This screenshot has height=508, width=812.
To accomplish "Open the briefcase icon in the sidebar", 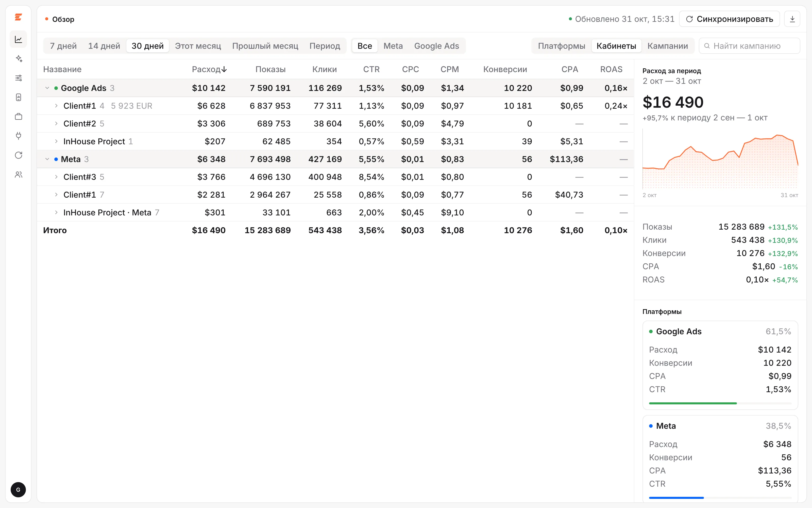I will click(19, 117).
